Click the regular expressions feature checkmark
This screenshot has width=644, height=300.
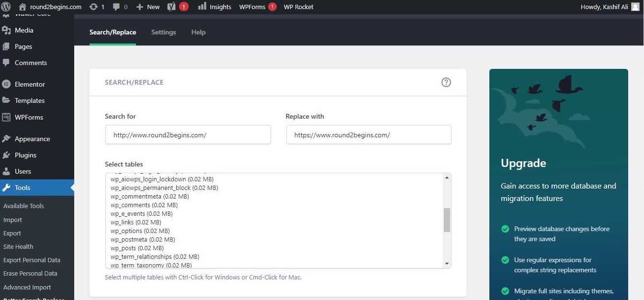click(x=505, y=260)
